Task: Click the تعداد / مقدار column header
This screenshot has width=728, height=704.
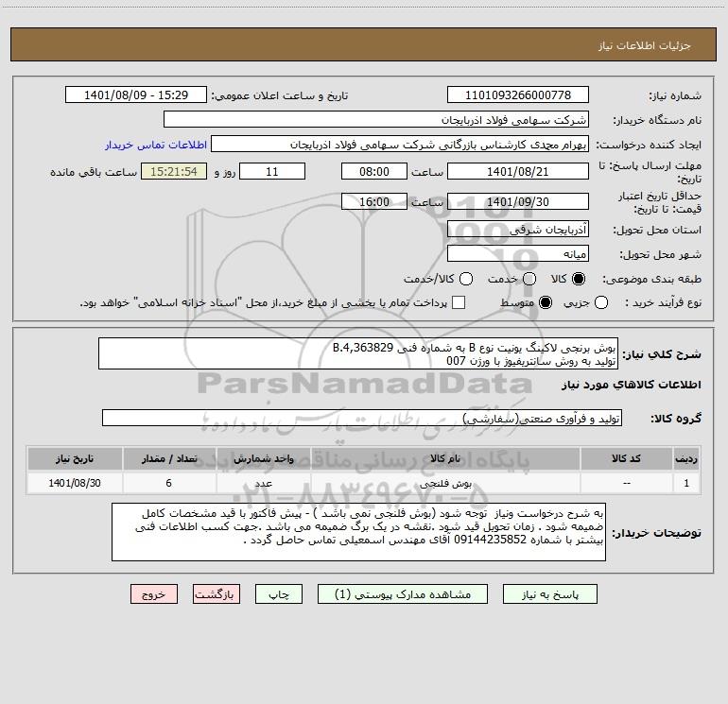Action: point(169,458)
